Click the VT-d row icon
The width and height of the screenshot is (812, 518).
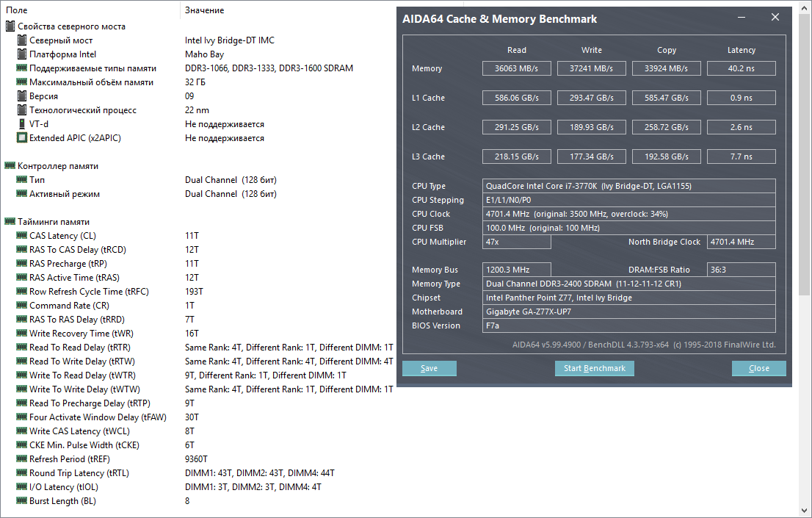click(x=22, y=124)
